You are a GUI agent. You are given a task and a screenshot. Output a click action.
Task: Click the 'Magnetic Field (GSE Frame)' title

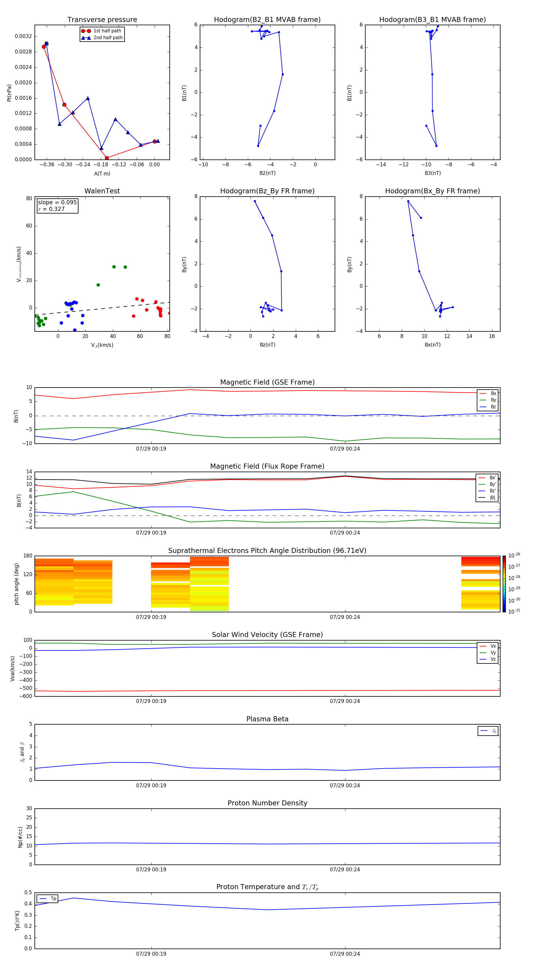(x=267, y=382)
